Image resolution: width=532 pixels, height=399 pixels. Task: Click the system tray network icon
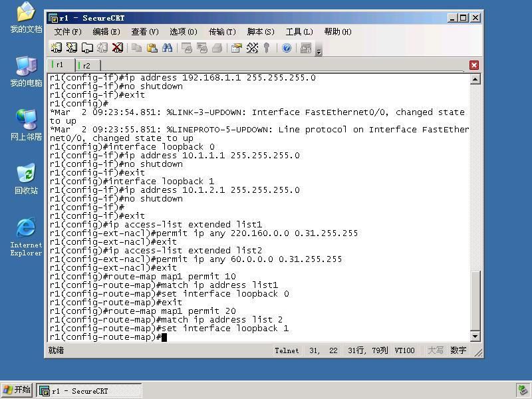(522, 390)
